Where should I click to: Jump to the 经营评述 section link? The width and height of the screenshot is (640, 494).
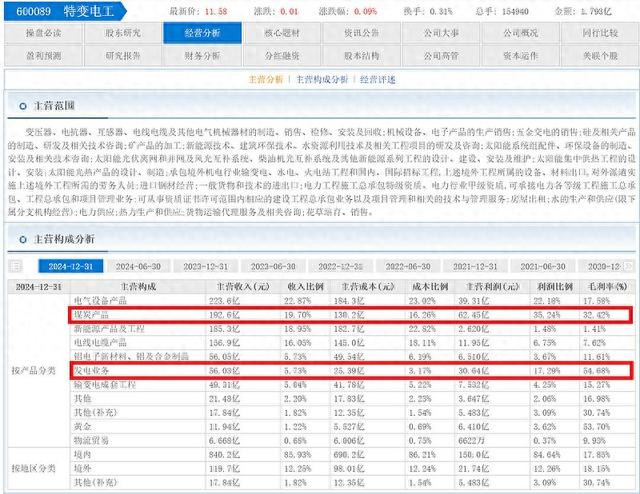click(378, 79)
